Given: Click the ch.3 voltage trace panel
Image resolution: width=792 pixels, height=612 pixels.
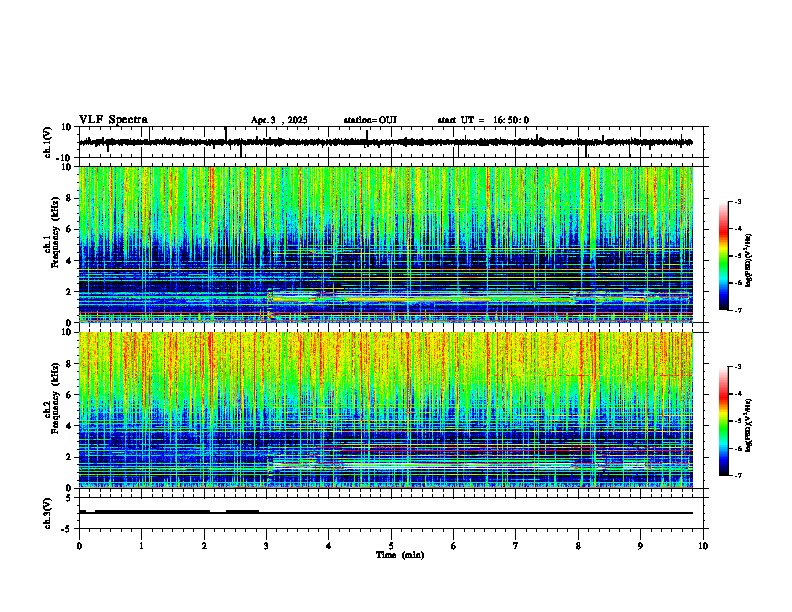Looking at the screenshot, I should pyautogui.click(x=391, y=513).
